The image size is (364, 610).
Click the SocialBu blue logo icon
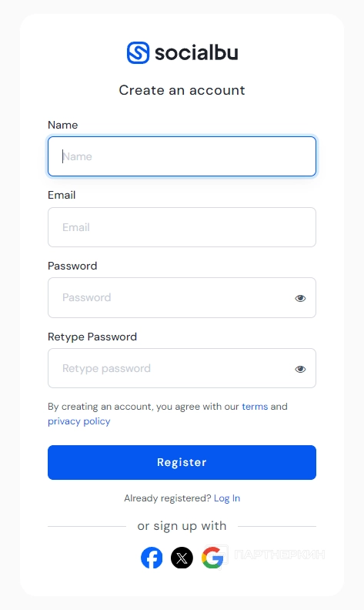(138, 52)
